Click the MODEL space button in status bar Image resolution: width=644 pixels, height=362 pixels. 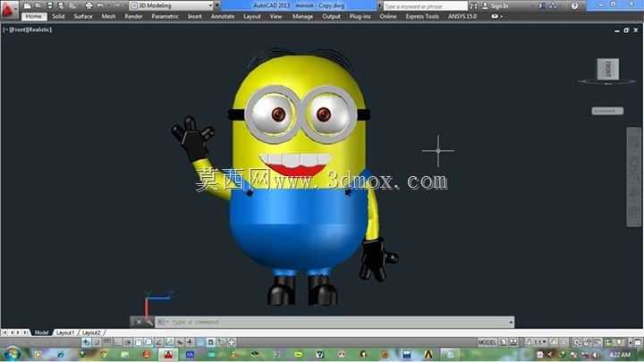click(x=487, y=341)
